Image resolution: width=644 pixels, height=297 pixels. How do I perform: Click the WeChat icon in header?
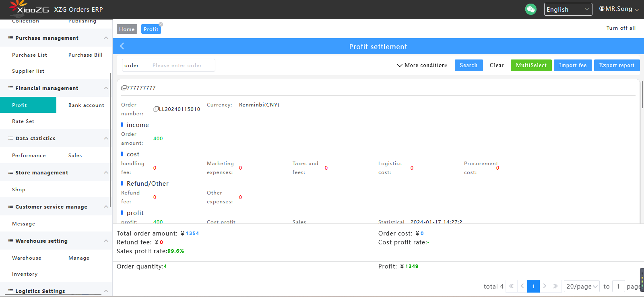click(530, 9)
